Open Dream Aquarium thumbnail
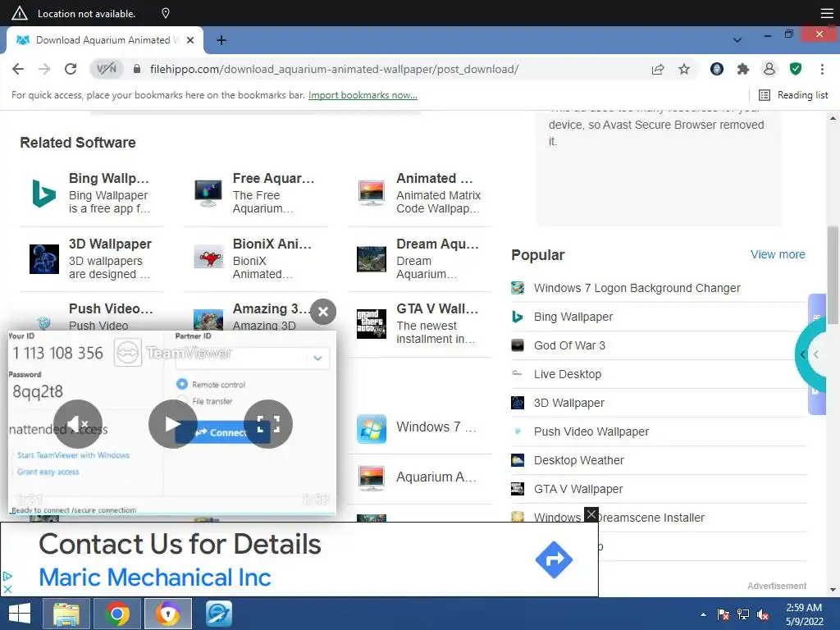 [372, 258]
